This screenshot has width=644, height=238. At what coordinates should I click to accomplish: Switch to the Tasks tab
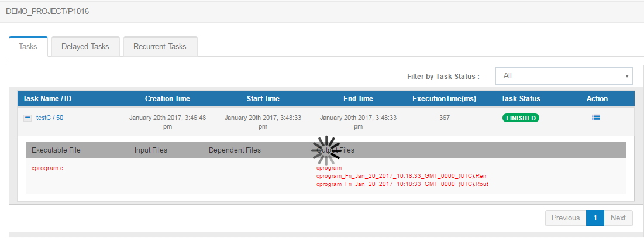point(28,46)
